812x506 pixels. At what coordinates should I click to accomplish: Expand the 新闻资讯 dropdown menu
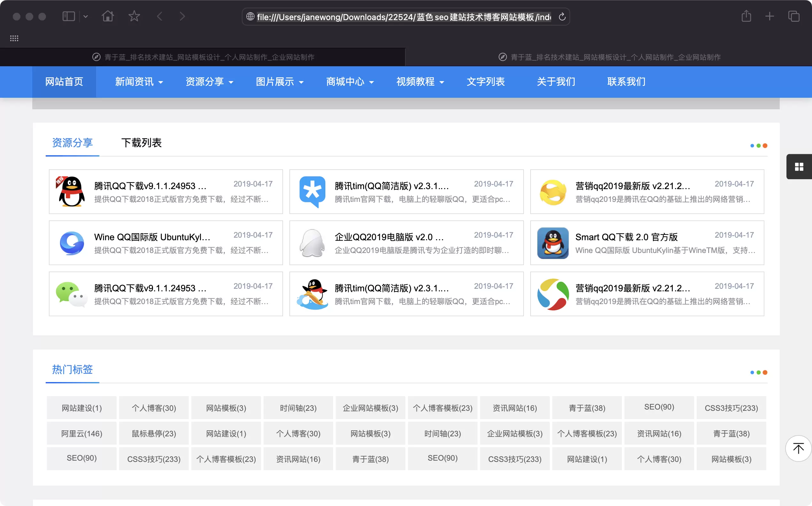tap(139, 82)
